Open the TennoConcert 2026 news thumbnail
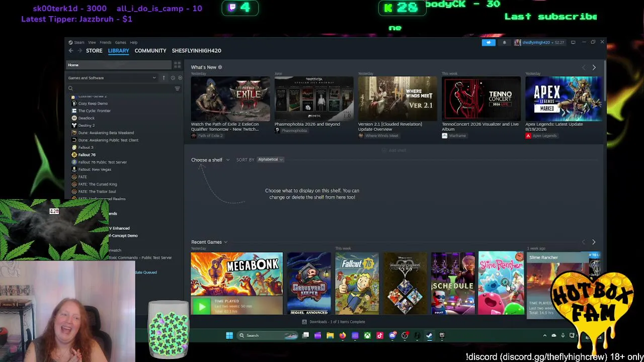Screen dimensions: 644x362 click(x=481, y=99)
